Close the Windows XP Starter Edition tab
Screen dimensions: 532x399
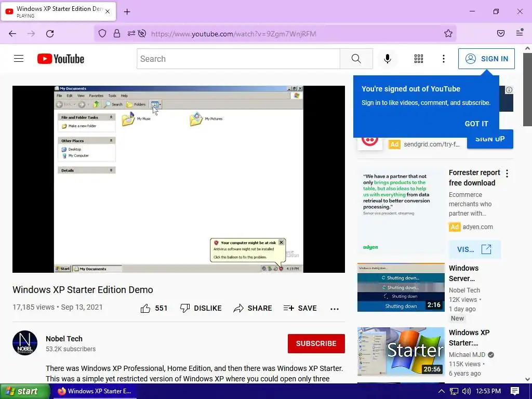point(108,11)
